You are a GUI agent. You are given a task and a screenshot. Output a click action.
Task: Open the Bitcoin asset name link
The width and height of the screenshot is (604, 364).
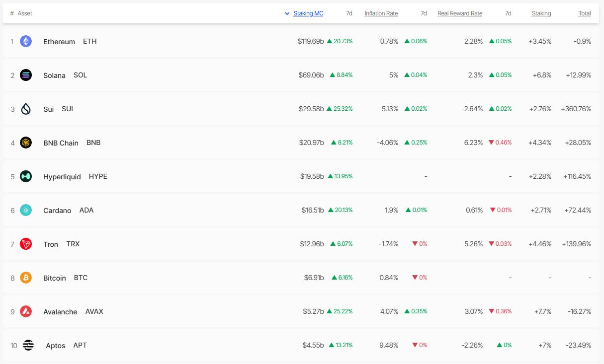coord(55,278)
